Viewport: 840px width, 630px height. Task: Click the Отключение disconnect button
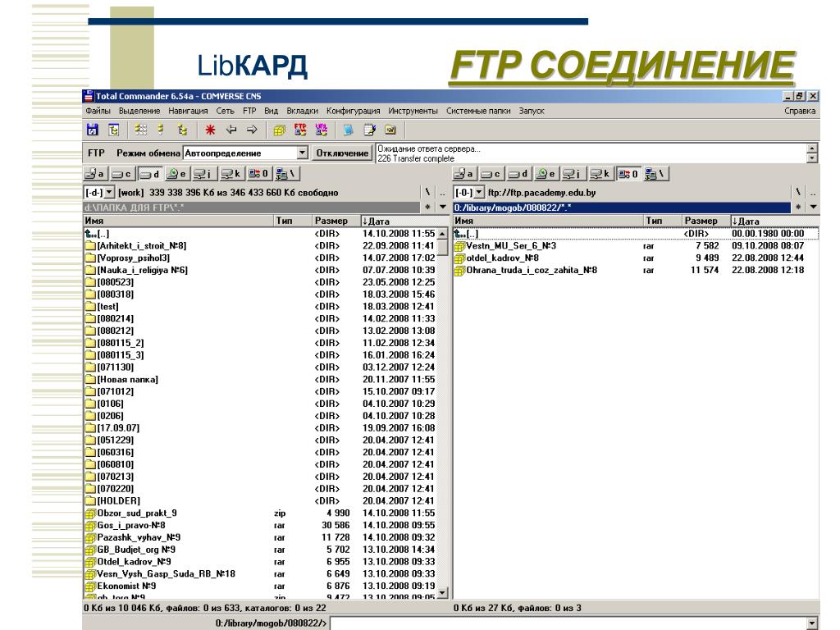[x=342, y=153]
